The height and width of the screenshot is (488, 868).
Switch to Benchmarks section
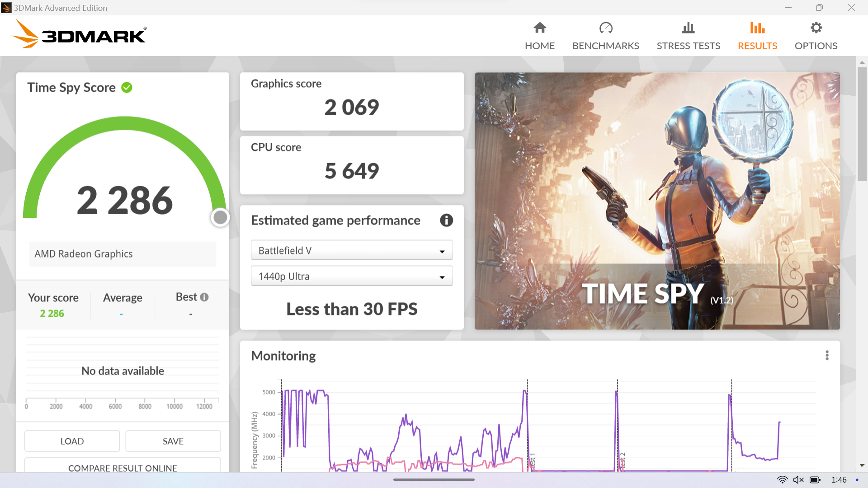click(606, 36)
